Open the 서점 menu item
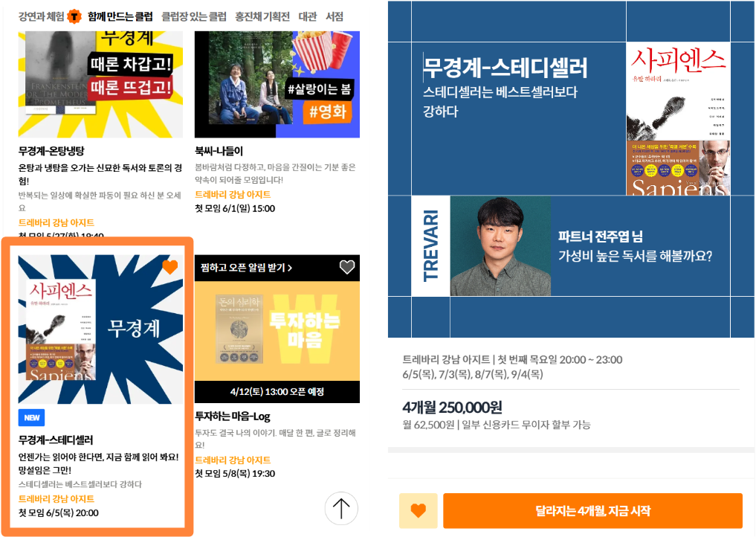This screenshot has height=537, width=756. [335, 16]
